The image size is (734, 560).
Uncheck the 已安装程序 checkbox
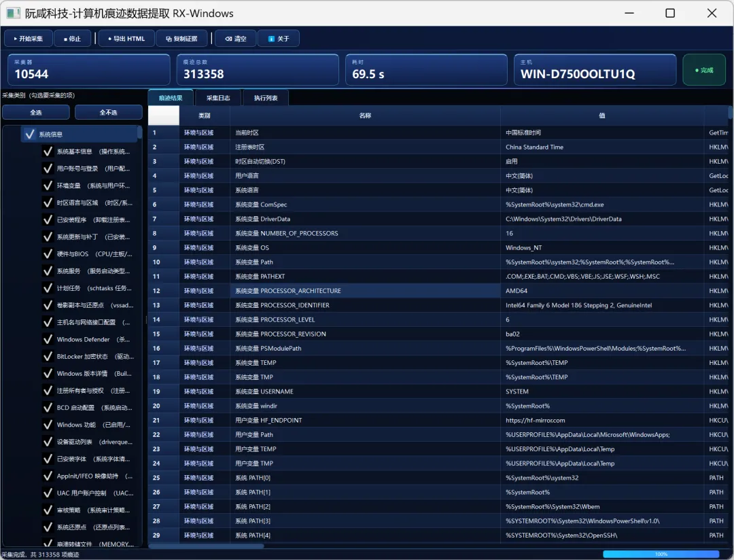coord(48,220)
